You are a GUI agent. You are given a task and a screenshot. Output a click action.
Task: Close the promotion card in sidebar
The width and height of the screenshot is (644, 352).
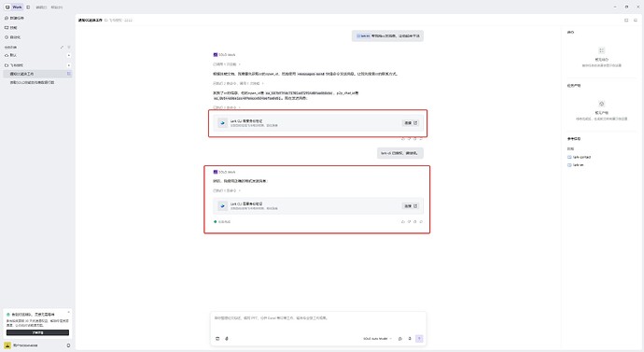(x=68, y=313)
